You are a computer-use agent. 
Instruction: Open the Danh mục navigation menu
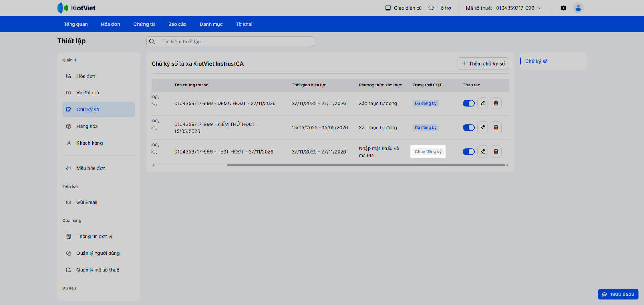[211, 24]
